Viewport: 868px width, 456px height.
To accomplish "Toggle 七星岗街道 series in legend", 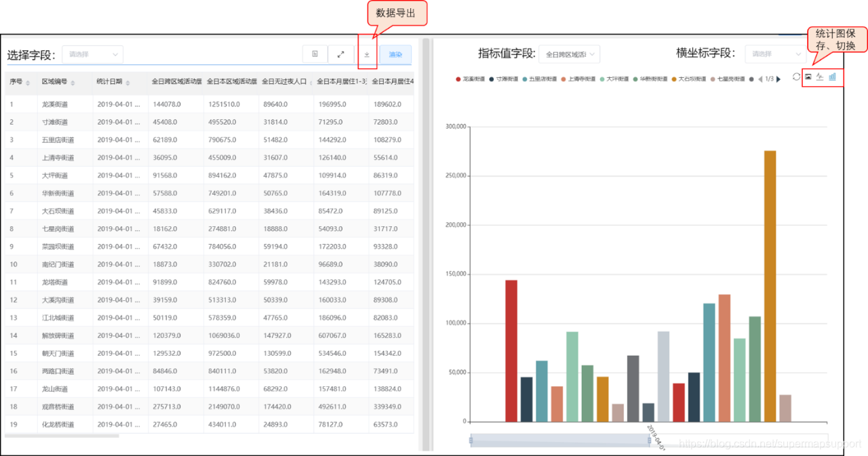I will pos(727,79).
